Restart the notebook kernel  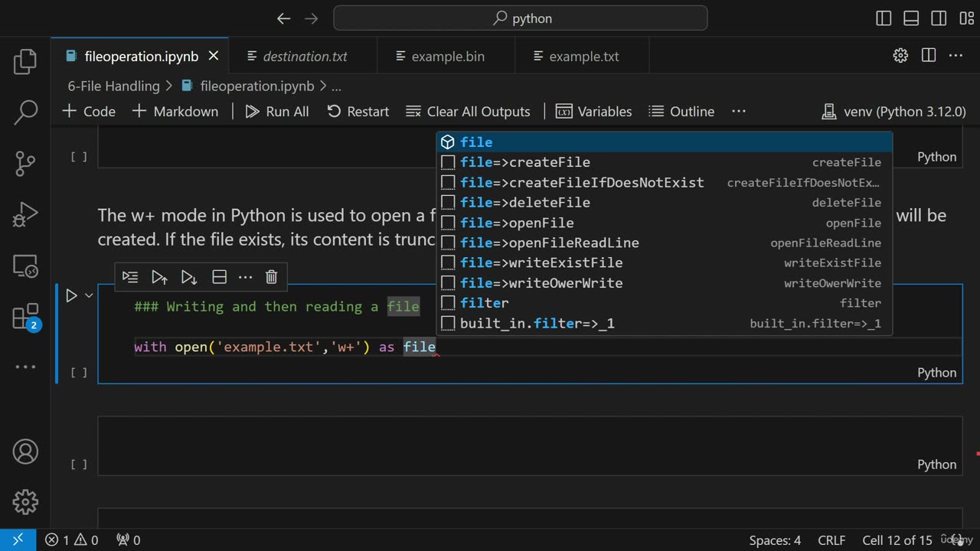coord(358,111)
